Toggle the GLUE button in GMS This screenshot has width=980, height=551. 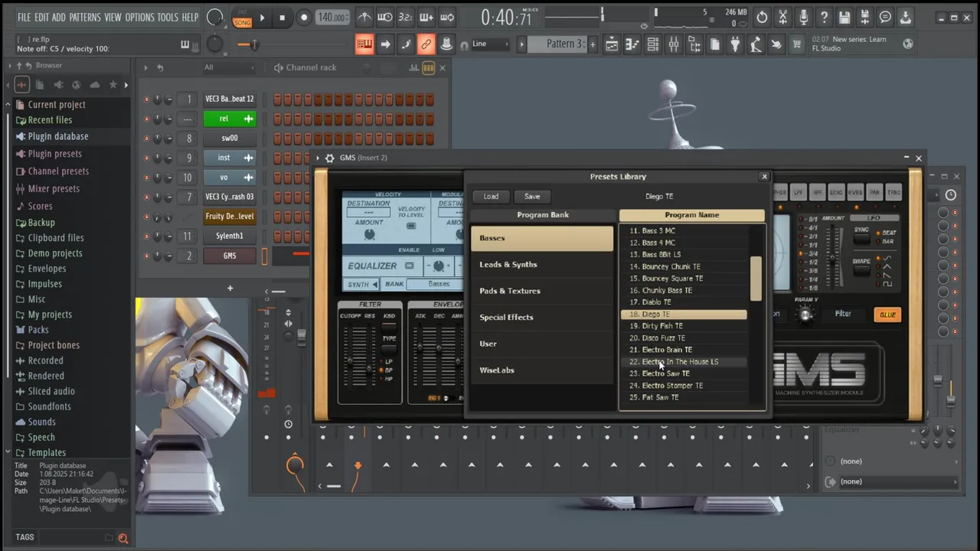pyautogui.click(x=887, y=315)
